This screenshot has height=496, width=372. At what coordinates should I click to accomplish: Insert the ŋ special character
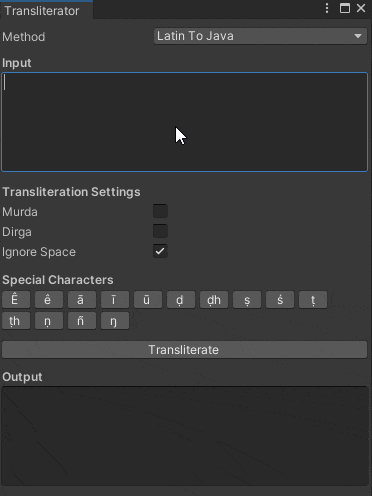(x=115, y=321)
